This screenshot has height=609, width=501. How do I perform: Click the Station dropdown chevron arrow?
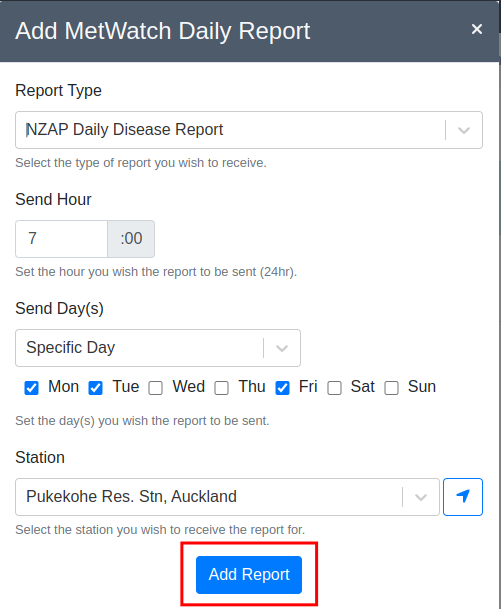[421, 497]
